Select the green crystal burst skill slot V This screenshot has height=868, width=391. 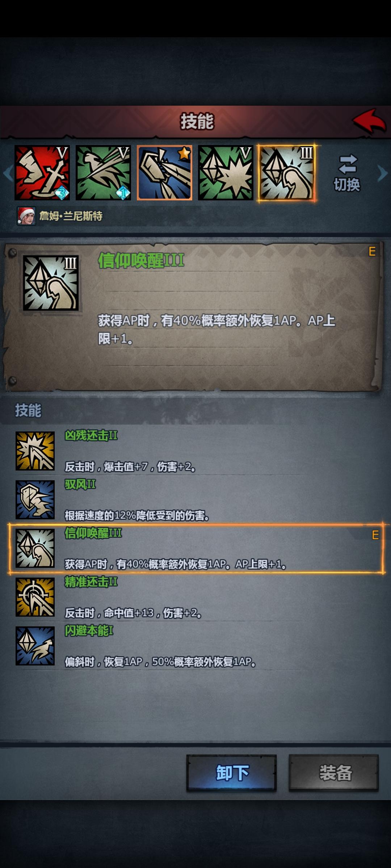pos(226,173)
